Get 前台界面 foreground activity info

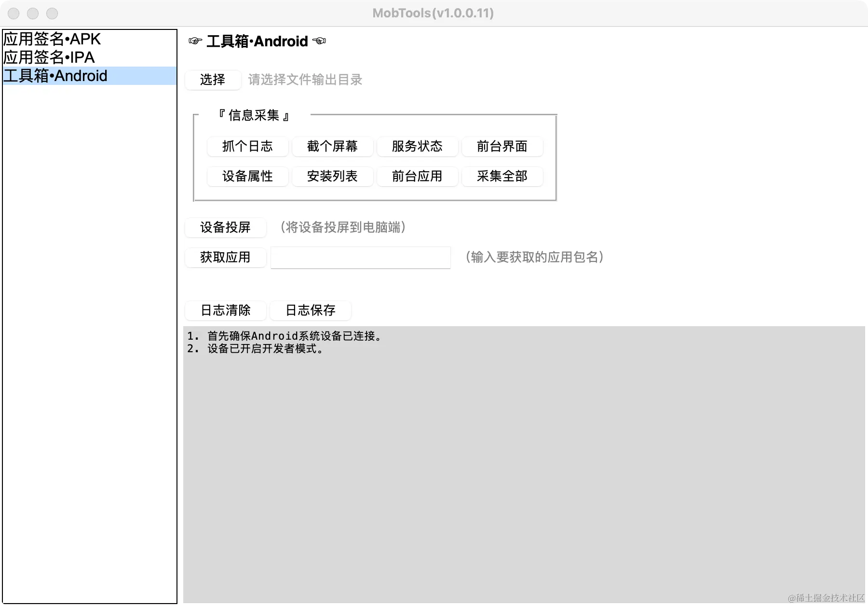point(502,146)
